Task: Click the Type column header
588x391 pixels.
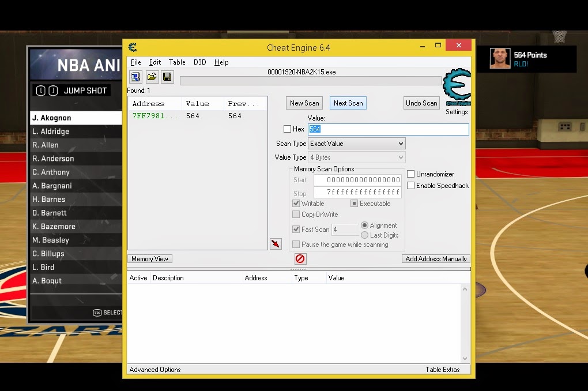Action: click(308, 278)
